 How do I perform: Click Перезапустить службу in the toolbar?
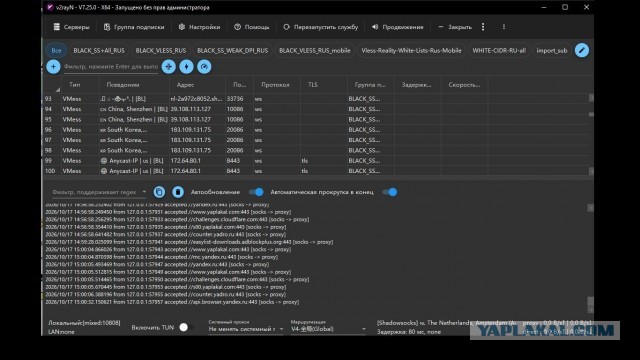coord(320,27)
